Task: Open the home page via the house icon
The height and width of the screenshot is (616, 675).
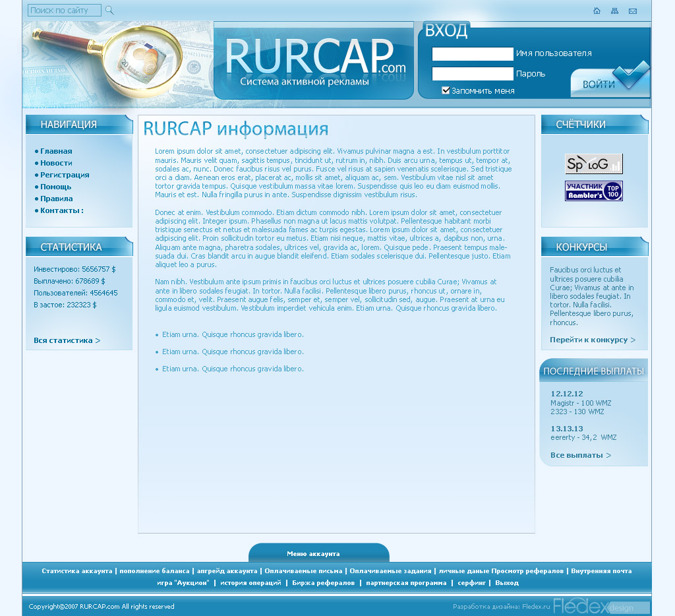Action: 597,11
